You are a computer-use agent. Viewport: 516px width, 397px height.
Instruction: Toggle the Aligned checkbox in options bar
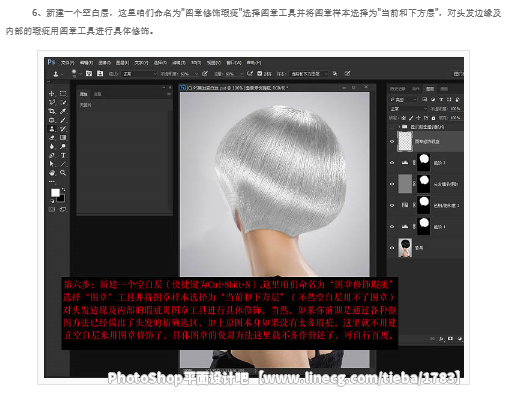[259, 74]
